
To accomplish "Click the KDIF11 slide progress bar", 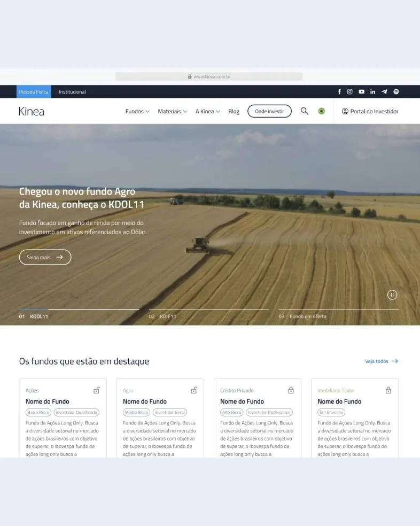I will (x=208, y=310).
